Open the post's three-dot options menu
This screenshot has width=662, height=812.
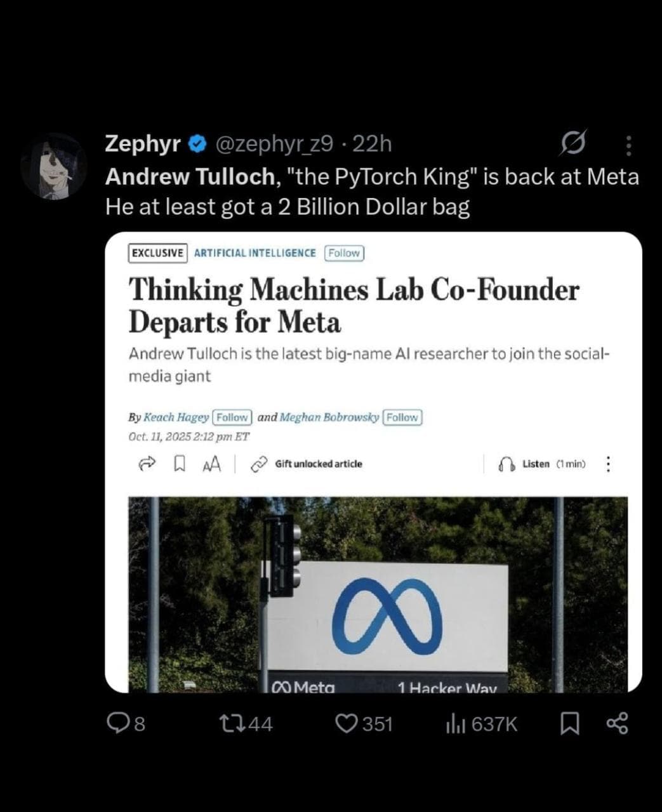click(627, 145)
